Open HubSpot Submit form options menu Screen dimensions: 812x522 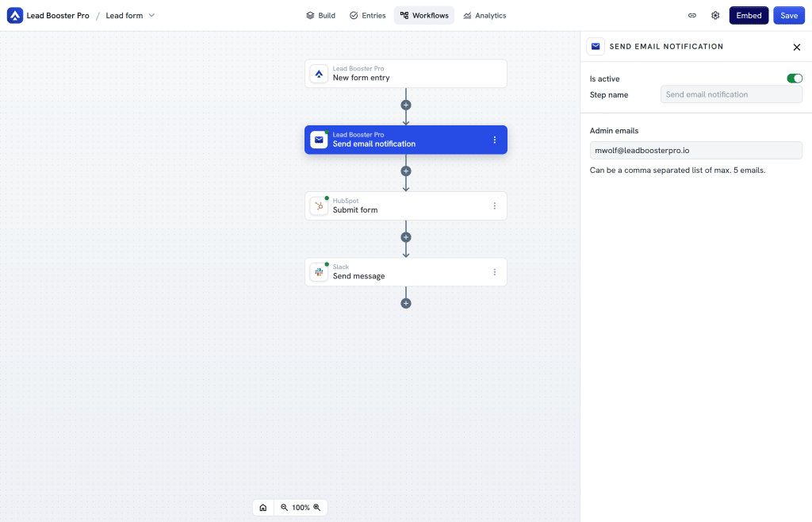click(x=495, y=206)
